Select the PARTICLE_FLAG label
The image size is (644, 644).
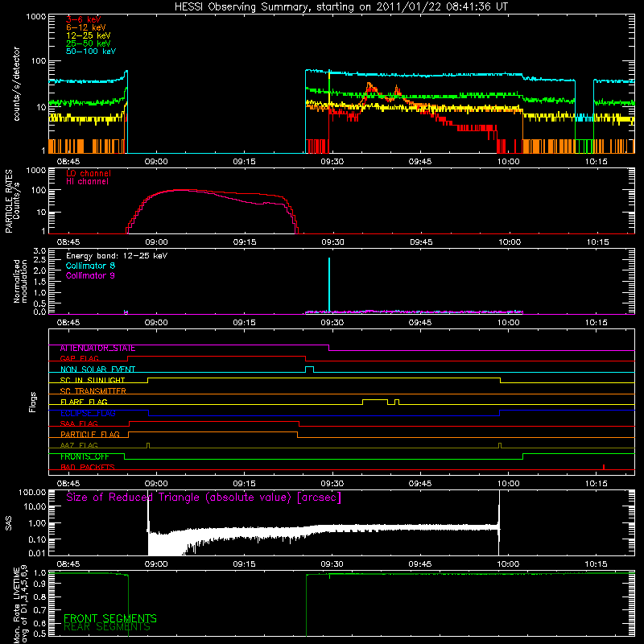[x=90, y=435]
